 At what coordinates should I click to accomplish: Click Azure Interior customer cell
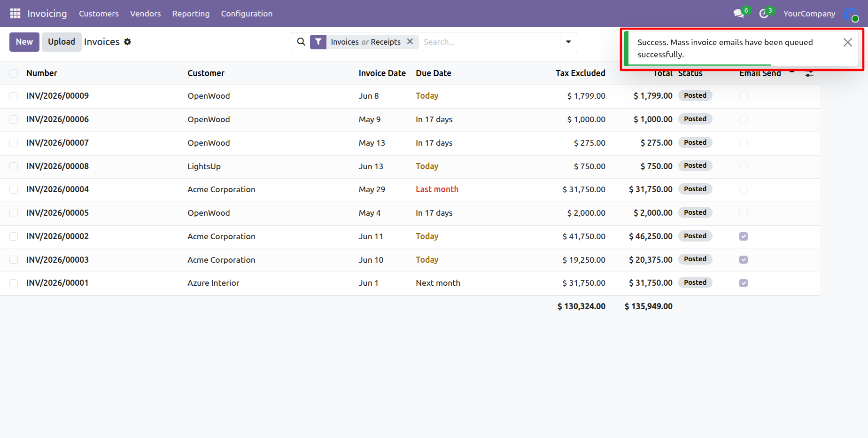pyautogui.click(x=213, y=283)
